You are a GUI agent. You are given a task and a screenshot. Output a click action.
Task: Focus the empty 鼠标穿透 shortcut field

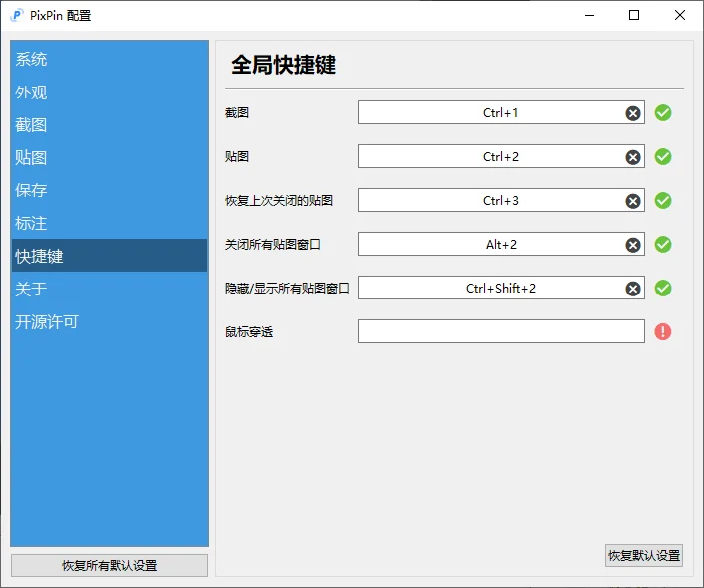coord(501,331)
